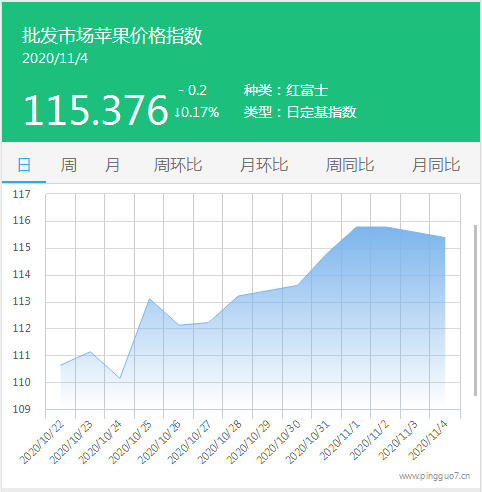This screenshot has width=482, height=492.
Task: Click the 2020/10/25 x-axis label
Action: click(x=130, y=442)
